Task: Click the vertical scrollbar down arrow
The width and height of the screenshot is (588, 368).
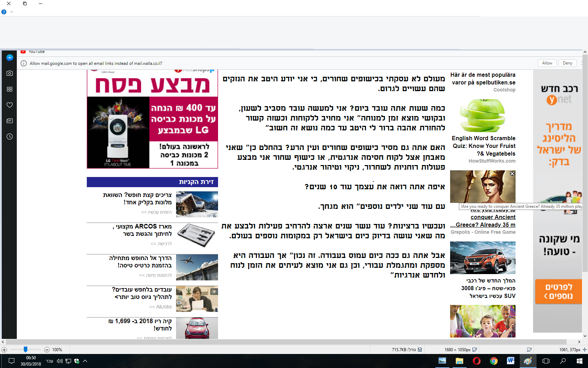Action: [585, 336]
